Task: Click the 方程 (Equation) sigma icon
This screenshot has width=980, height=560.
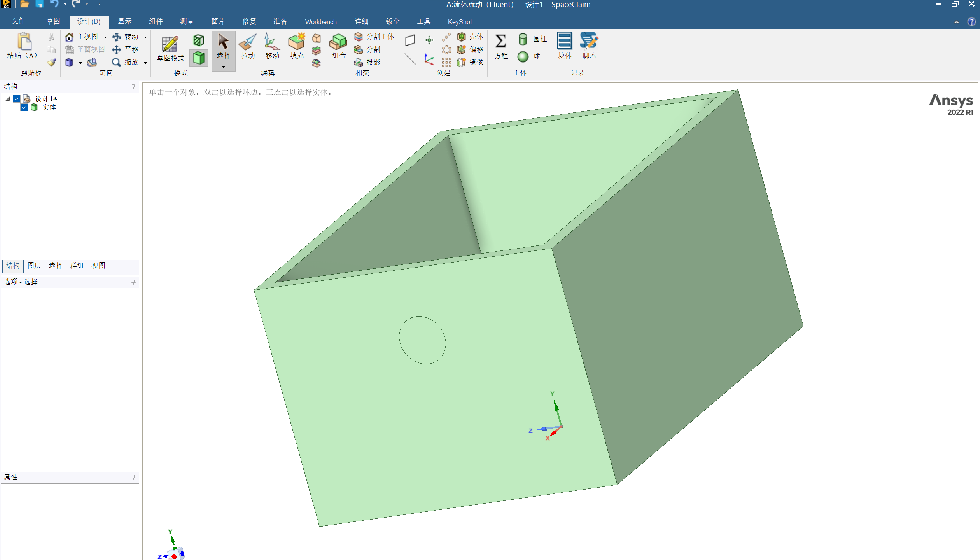Action: pyautogui.click(x=501, y=41)
